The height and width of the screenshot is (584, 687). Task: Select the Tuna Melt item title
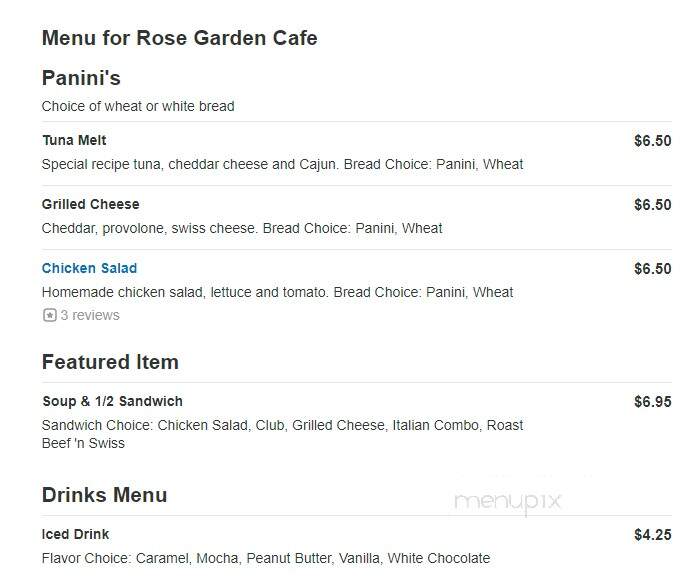[74, 140]
